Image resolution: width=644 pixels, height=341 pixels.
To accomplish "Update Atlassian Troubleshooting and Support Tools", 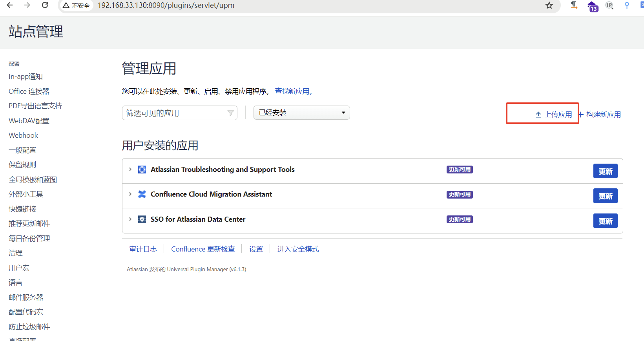I will 605,171.
